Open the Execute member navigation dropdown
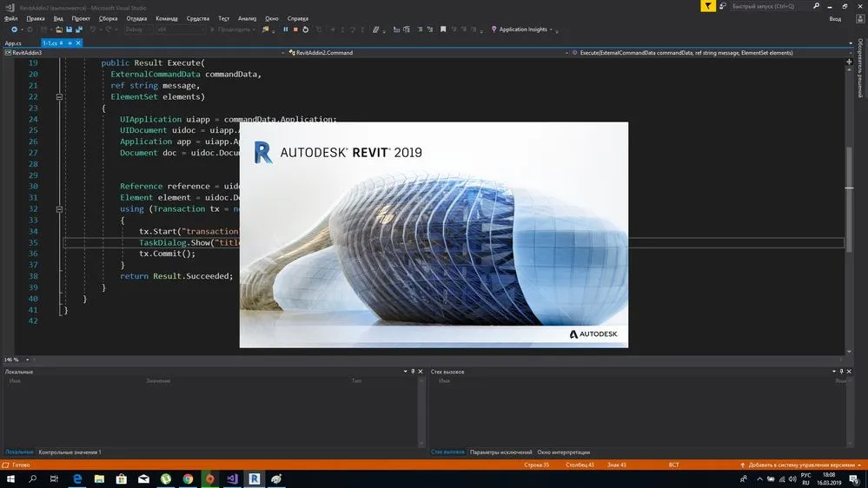The width and height of the screenshot is (868, 488). point(851,53)
